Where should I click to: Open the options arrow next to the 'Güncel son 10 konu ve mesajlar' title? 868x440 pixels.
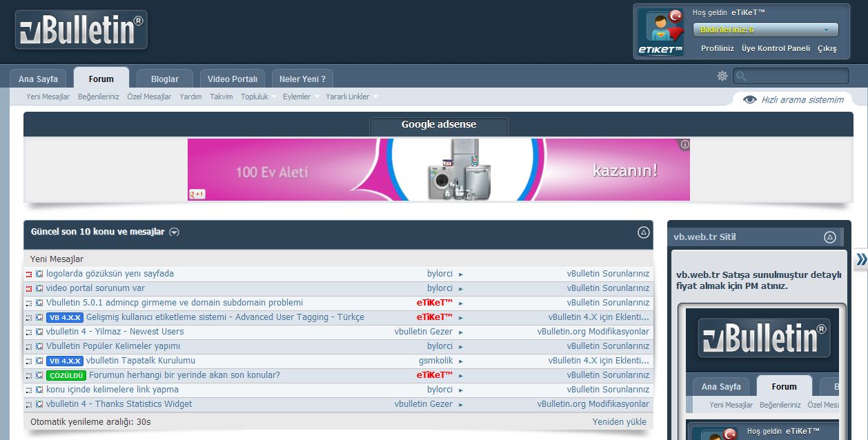point(175,232)
